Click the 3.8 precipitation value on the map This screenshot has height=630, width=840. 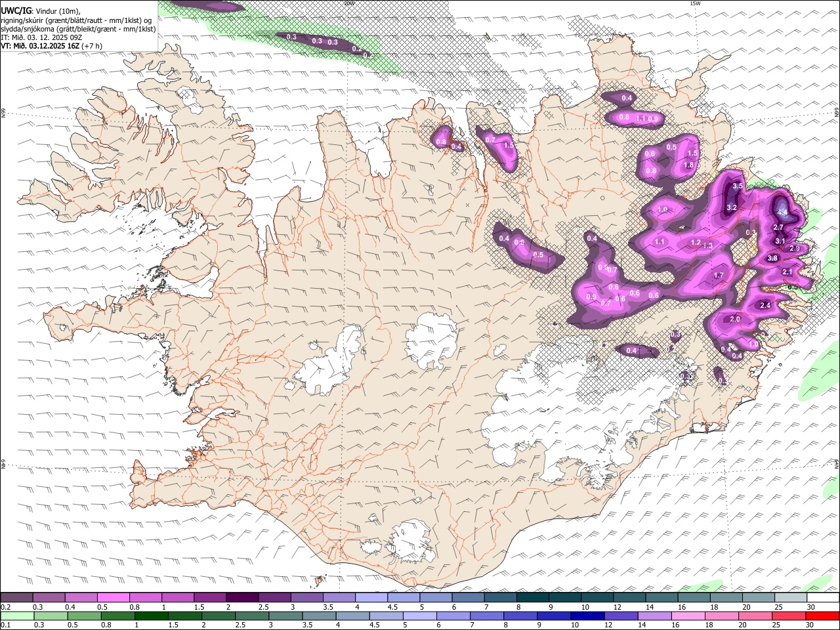tap(772, 259)
